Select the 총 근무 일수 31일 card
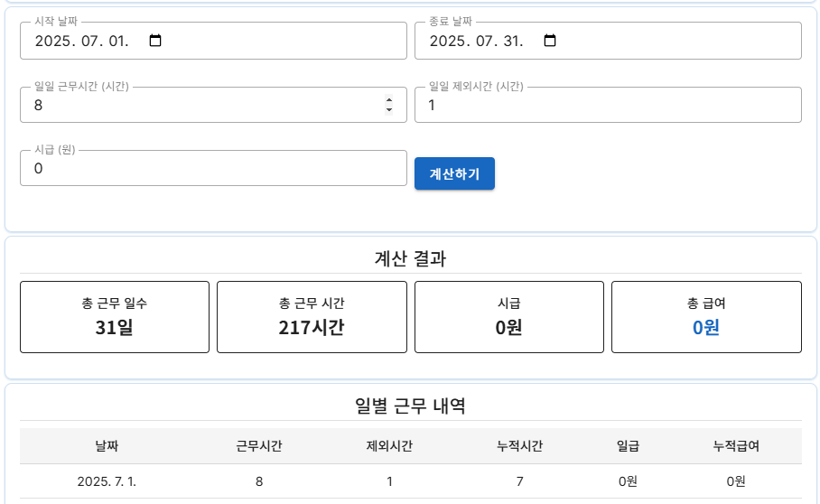Screen dimensions: 820x504 115,317
